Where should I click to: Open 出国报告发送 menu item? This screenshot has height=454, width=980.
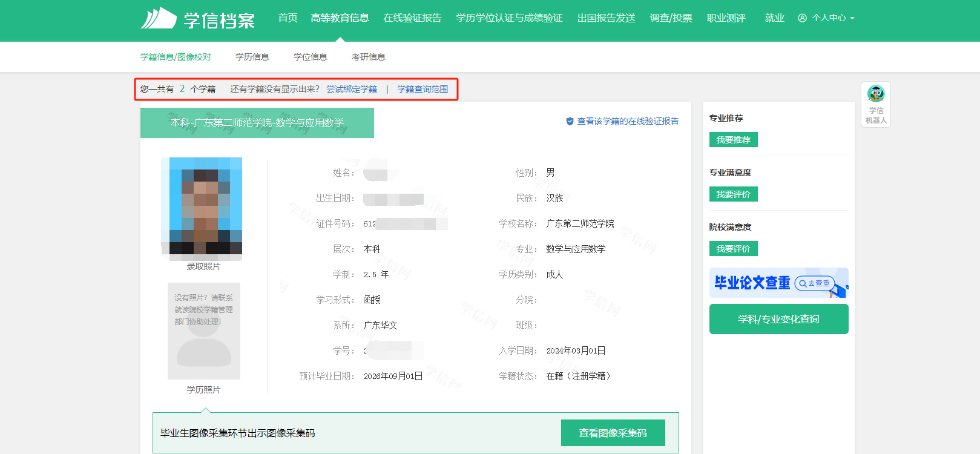[607, 18]
